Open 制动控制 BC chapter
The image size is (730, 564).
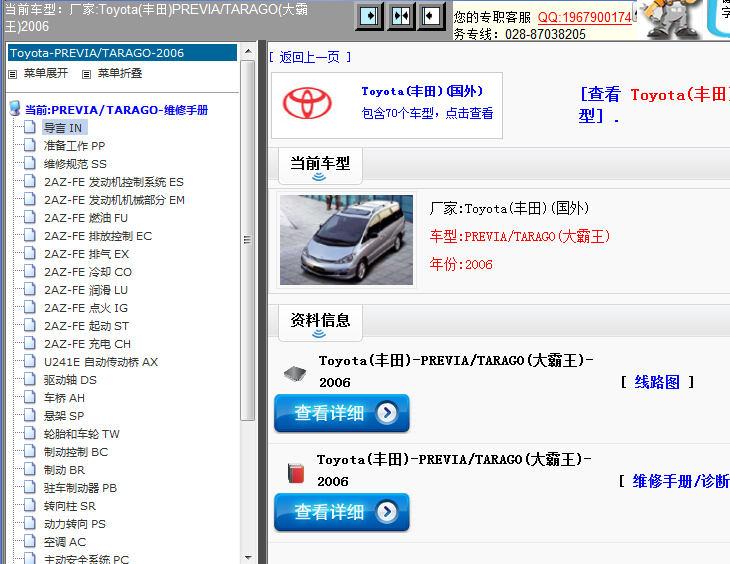76,452
